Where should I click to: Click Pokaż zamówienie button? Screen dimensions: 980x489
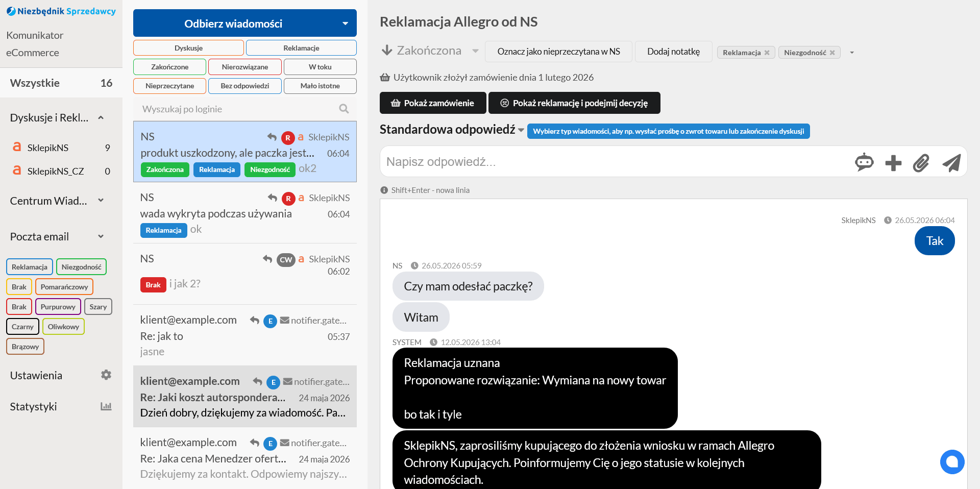click(x=433, y=103)
